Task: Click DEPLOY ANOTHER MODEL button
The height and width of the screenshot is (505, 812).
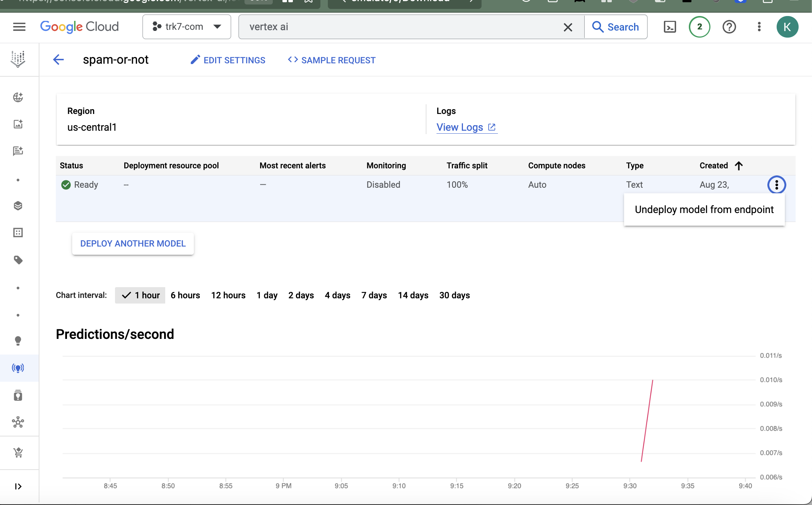Action: click(x=132, y=243)
